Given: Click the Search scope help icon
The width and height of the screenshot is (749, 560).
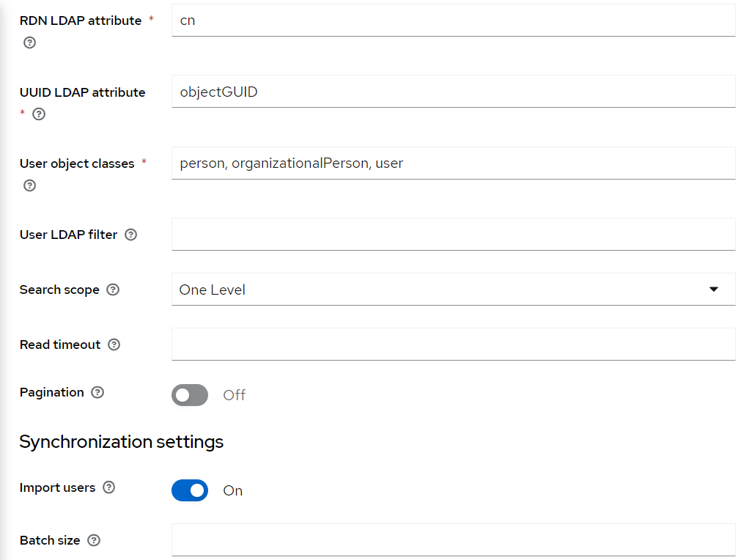Looking at the screenshot, I should click(112, 290).
